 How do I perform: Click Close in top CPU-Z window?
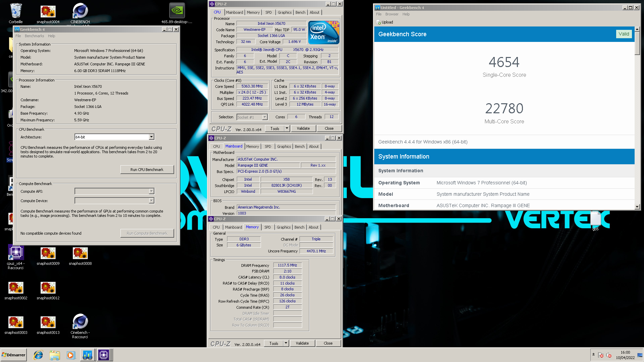[x=329, y=128]
